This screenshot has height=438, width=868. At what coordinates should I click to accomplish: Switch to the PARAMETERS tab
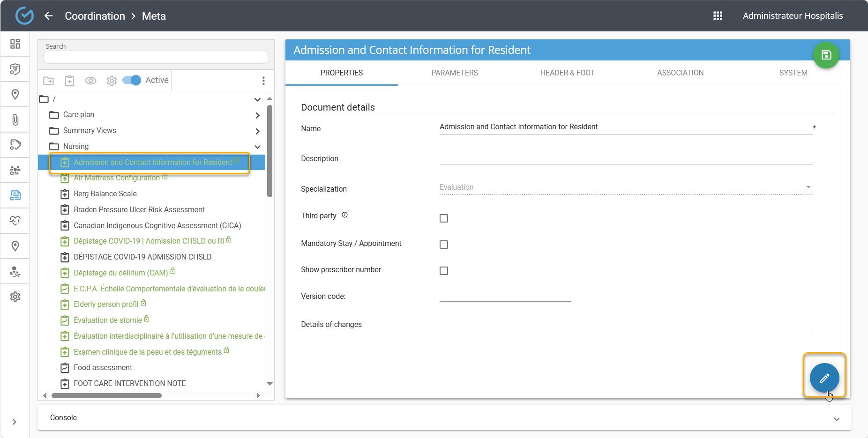[x=454, y=73]
